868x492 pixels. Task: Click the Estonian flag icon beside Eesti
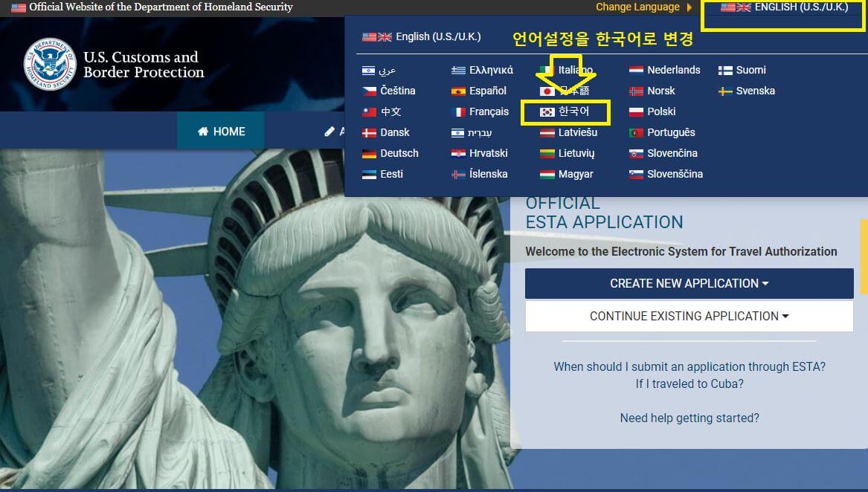point(369,175)
